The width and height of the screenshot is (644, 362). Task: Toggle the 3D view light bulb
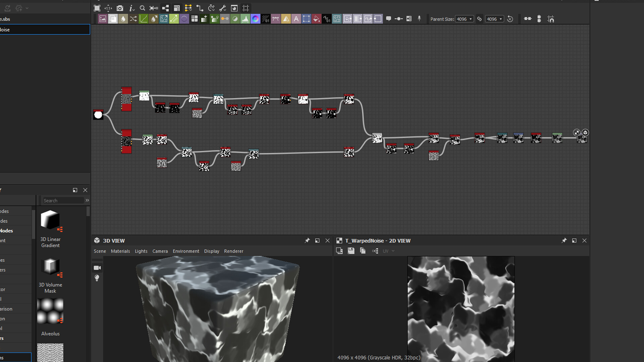(97, 278)
